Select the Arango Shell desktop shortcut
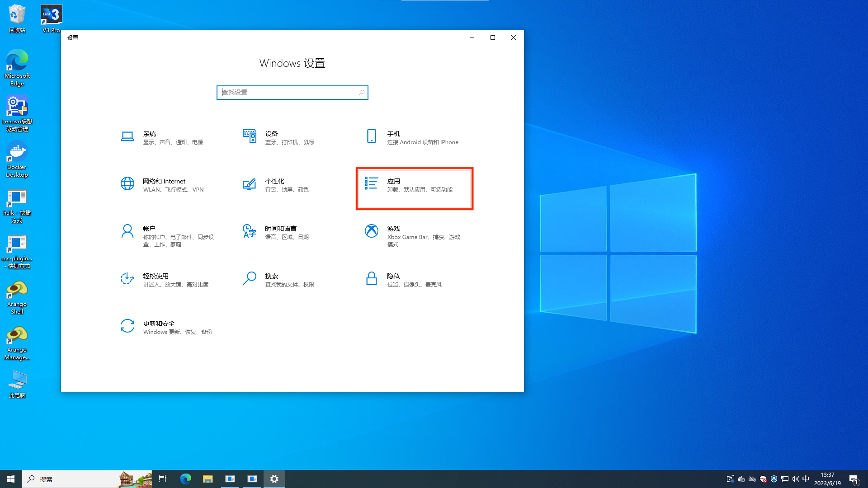The image size is (868, 488). point(17,297)
